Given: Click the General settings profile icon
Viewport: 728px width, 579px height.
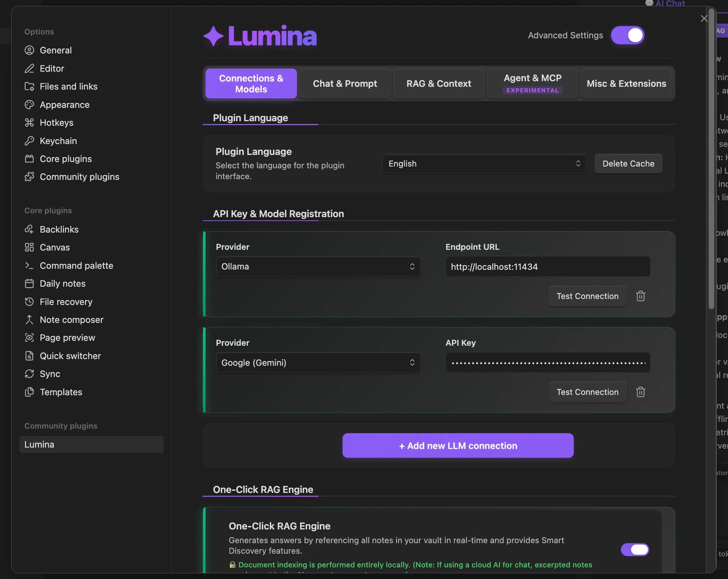Looking at the screenshot, I should pyautogui.click(x=29, y=50).
